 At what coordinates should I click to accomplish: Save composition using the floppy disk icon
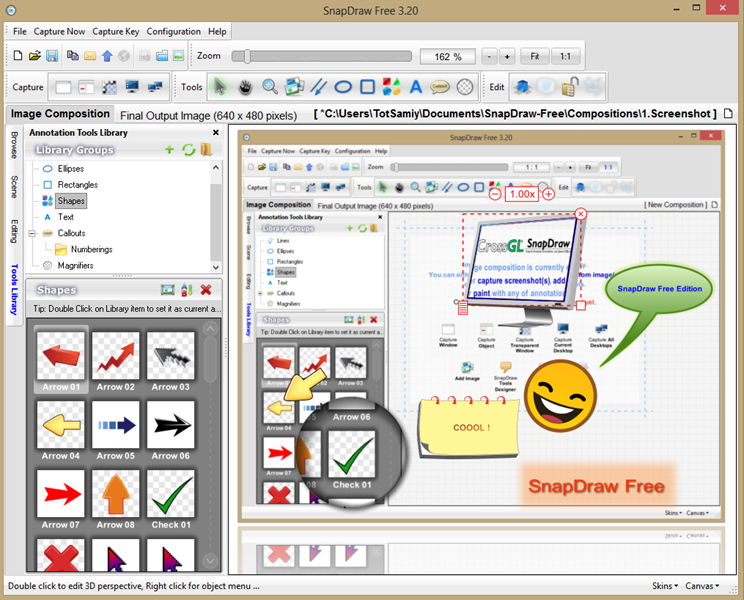(52, 55)
